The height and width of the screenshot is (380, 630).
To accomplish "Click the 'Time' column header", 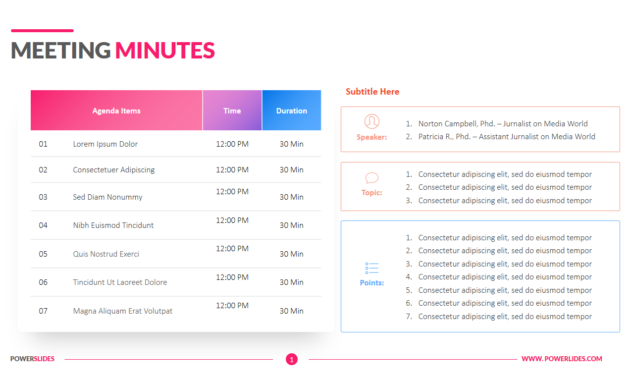I will tap(232, 110).
